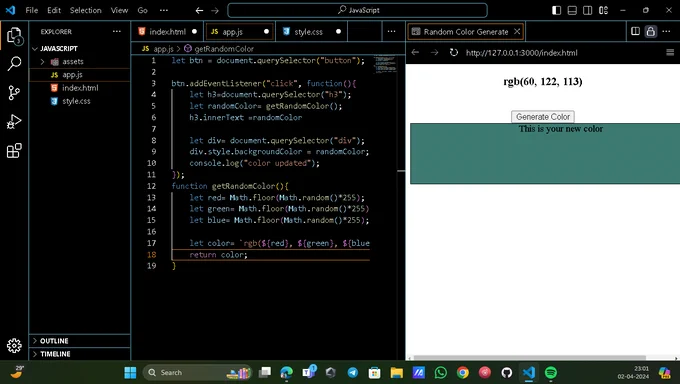680x384 pixels.
Task: Open Microsoft Teams from the taskbar
Action: coord(309,372)
